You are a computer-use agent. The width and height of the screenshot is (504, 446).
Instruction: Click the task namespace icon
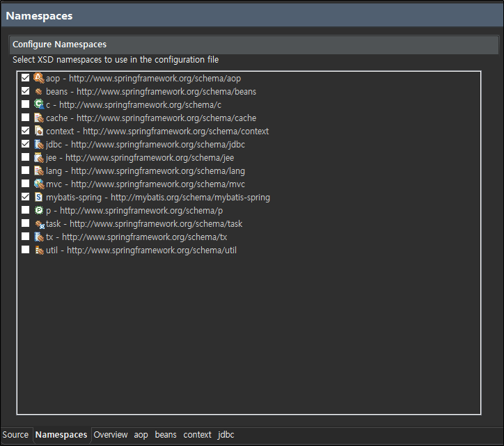(40, 224)
